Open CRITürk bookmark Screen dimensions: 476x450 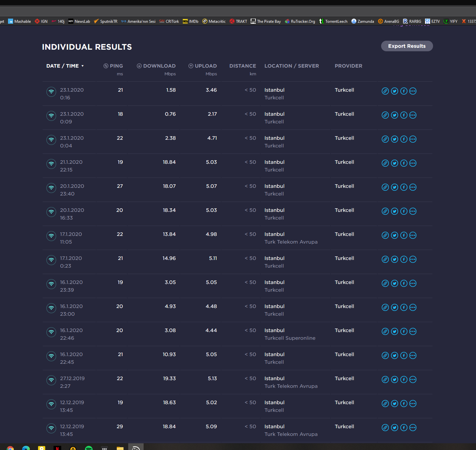point(169,21)
